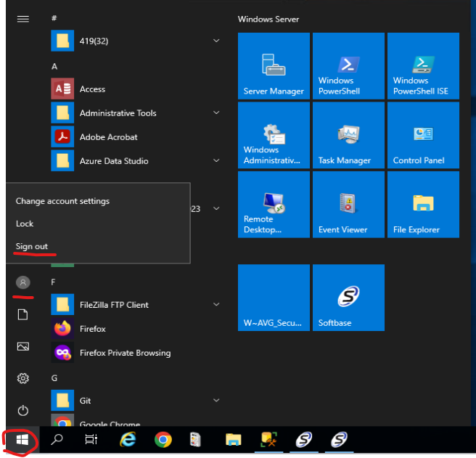Open the Control Panel tile
The height and width of the screenshot is (458, 476).
click(x=423, y=135)
